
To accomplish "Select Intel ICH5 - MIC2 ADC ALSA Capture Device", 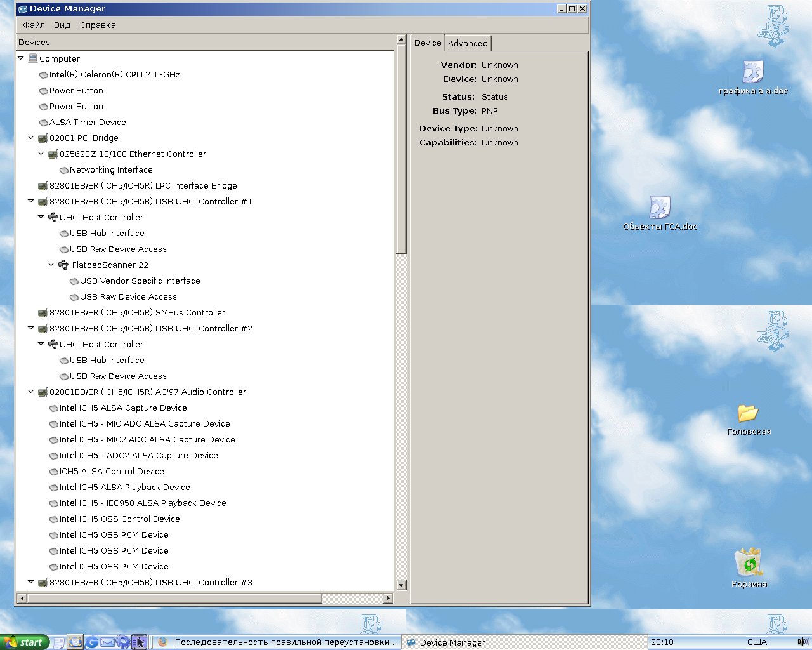I will (x=147, y=439).
